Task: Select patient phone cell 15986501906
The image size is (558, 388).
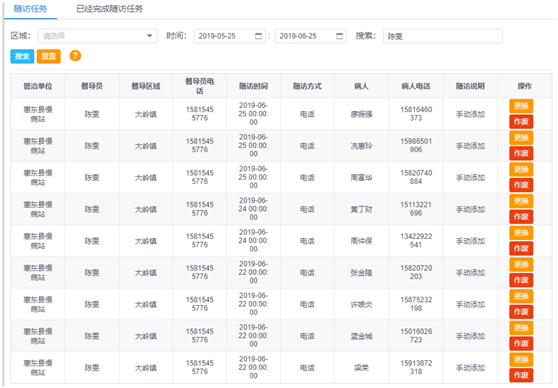Action: point(416,146)
